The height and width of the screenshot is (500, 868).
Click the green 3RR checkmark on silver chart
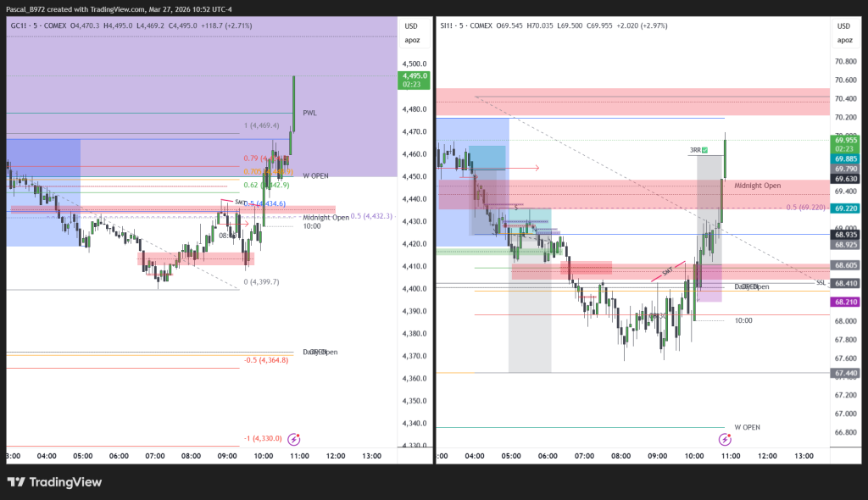tap(704, 150)
